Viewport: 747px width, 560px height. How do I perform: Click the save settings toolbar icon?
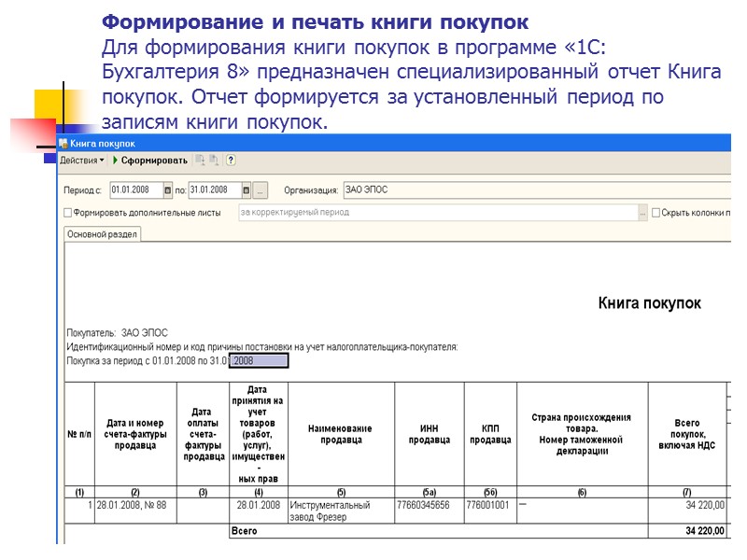[214, 160]
